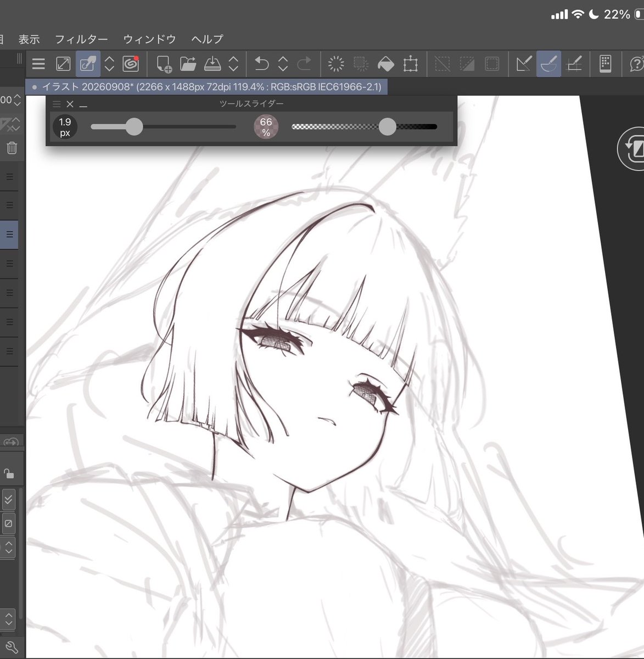Open the help question mark icon
Screen dimensions: 644x659
(x=637, y=64)
